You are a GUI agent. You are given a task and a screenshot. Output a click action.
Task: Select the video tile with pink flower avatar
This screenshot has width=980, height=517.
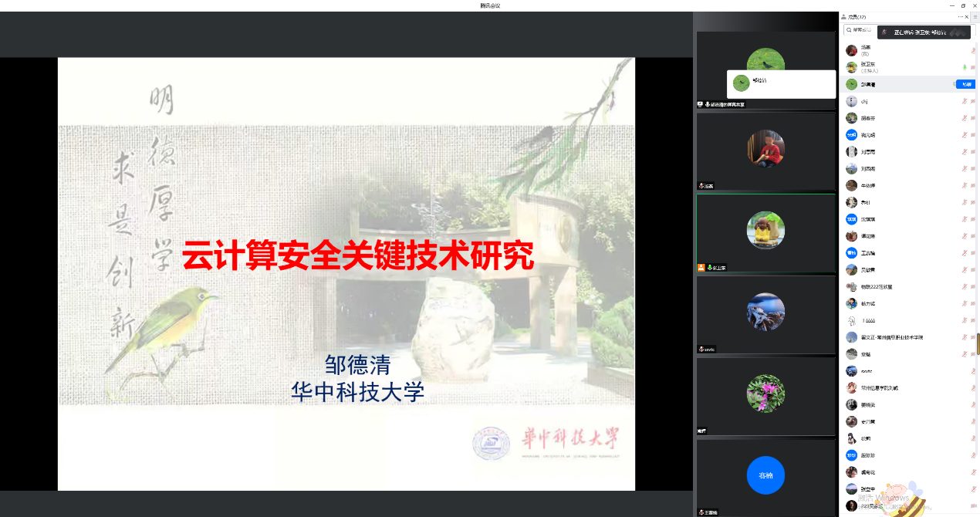point(765,396)
